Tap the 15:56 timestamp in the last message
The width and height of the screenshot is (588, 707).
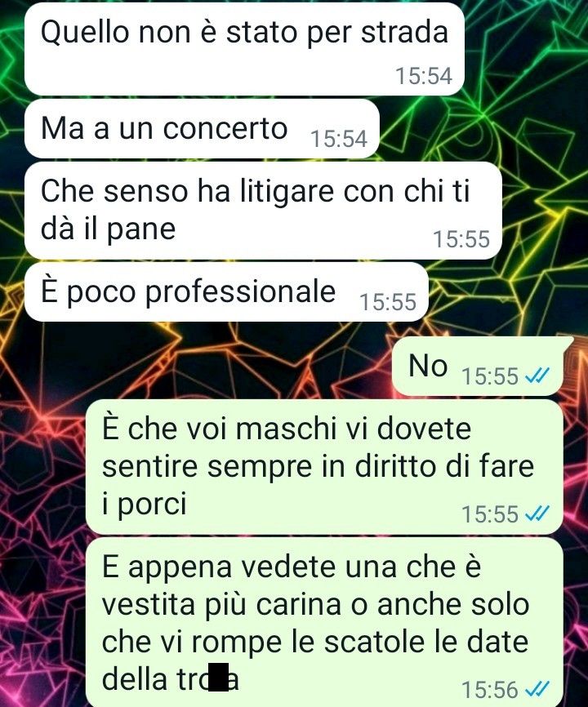(490, 689)
